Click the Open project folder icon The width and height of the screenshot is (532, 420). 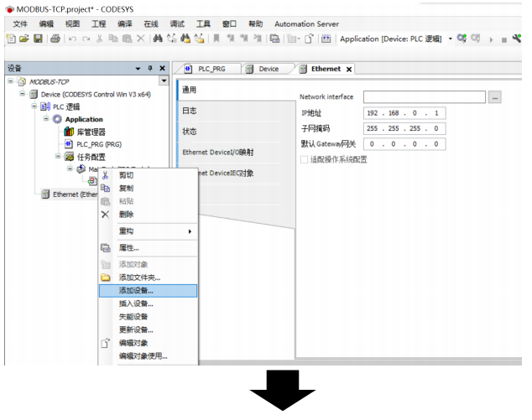point(25,39)
